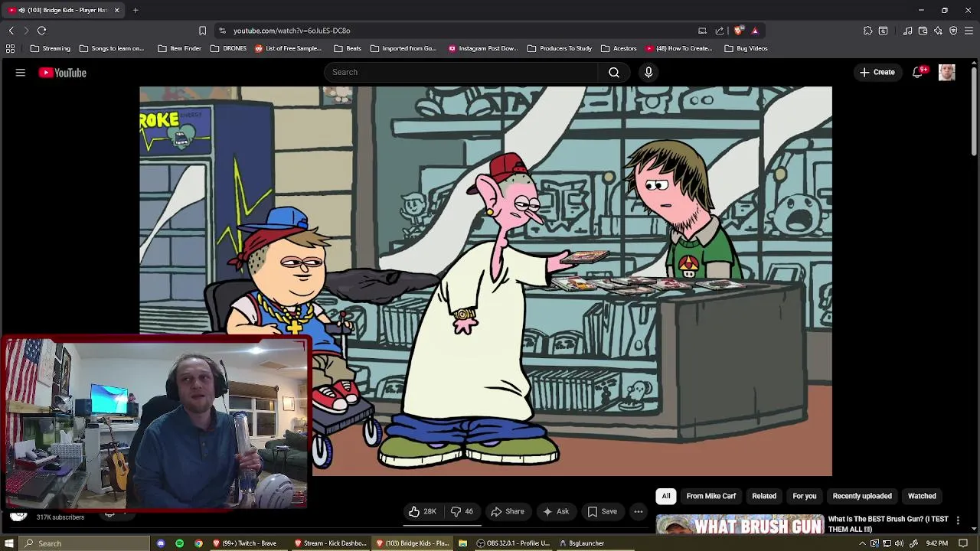Screen dimensions: 980x551
Task: Open the Songs to learn on bookmark folder
Action: point(112,48)
